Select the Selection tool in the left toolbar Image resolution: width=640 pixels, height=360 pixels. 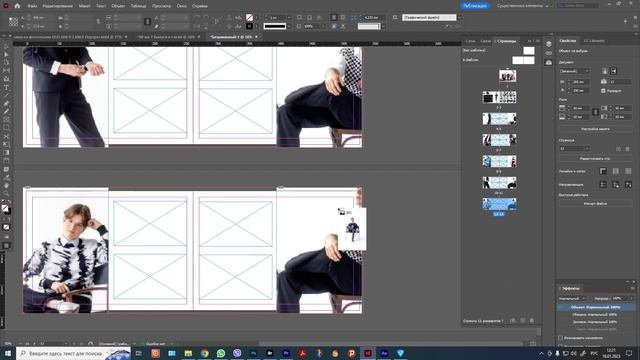[x=6, y=47]
